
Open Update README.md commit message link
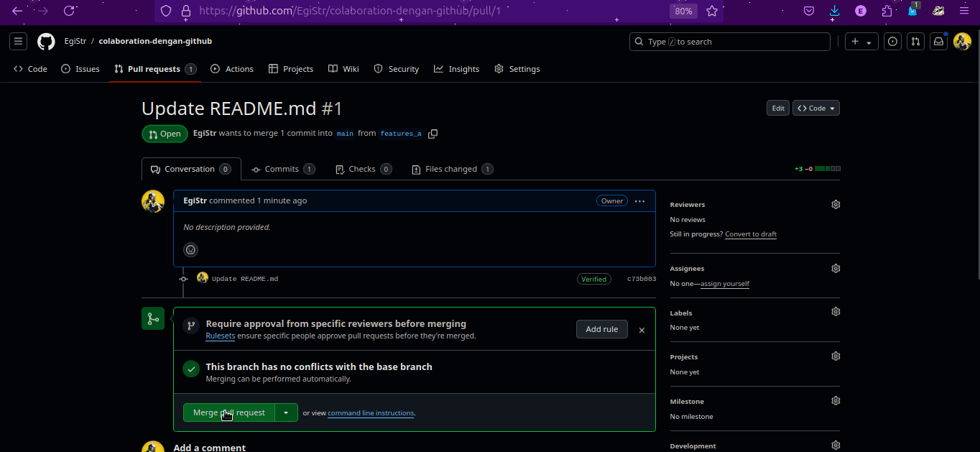point(245,279)
